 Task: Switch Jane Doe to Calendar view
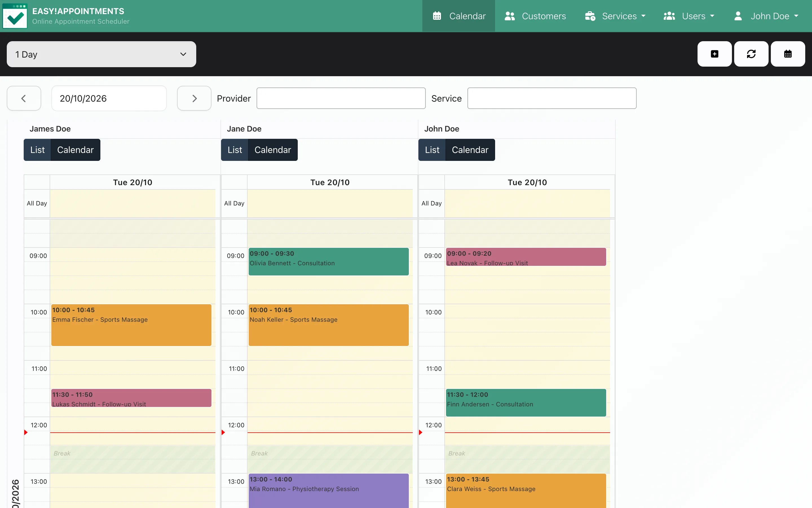coord(273,150)
